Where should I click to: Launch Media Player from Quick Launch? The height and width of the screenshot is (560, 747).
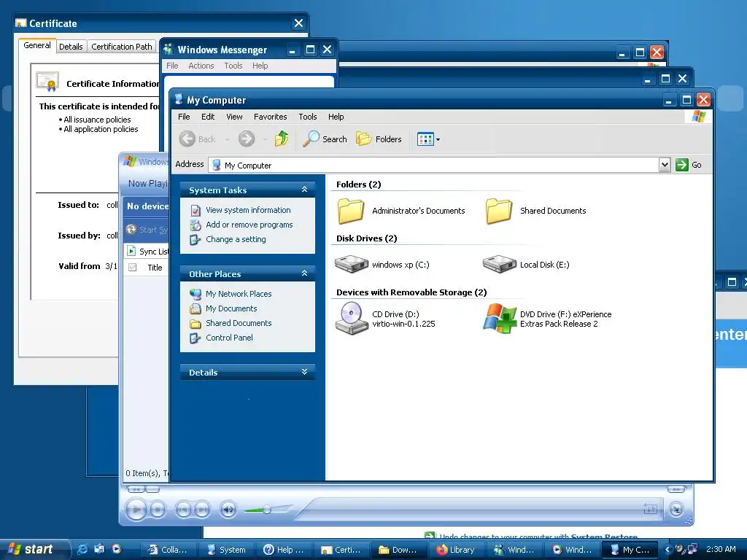pyautogui.click(x=117, y=549)
